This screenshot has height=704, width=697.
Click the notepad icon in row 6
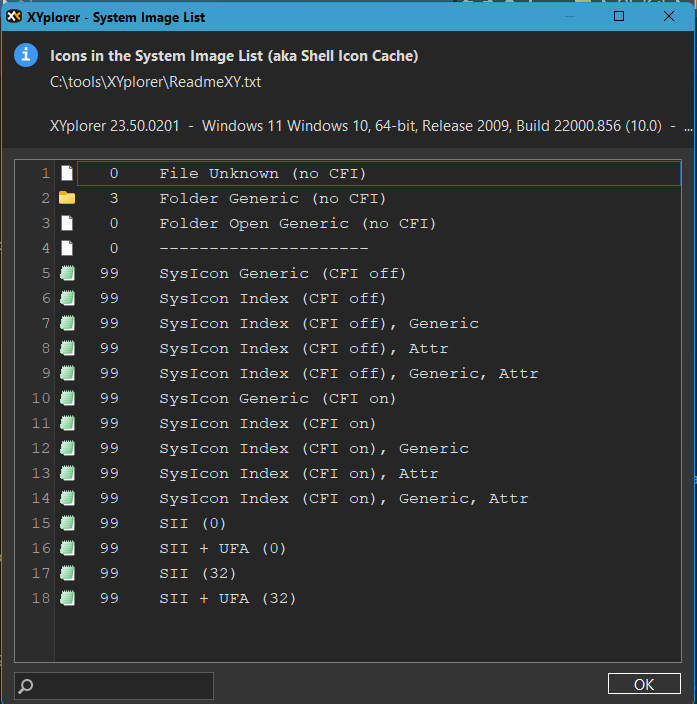[x=67, y=298]
